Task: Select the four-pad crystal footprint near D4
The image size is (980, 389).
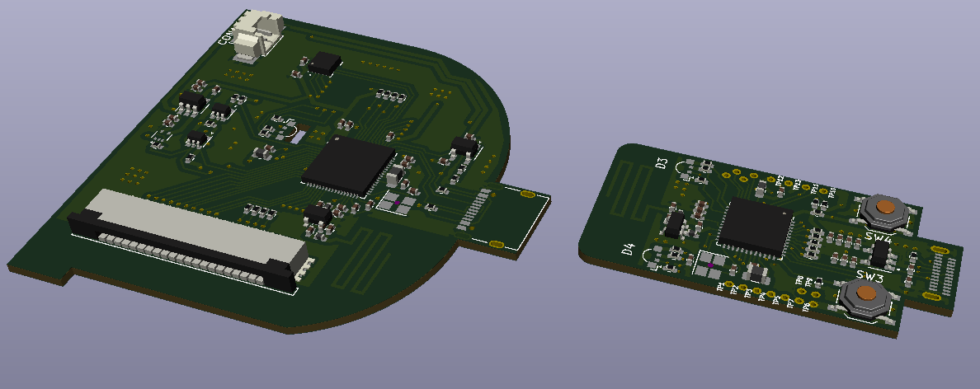Action: tap(709, 265)
